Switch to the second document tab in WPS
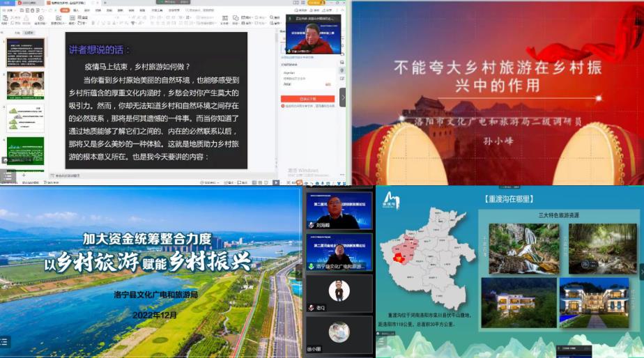This screenshot has height=358, width=644. [67, 3]
